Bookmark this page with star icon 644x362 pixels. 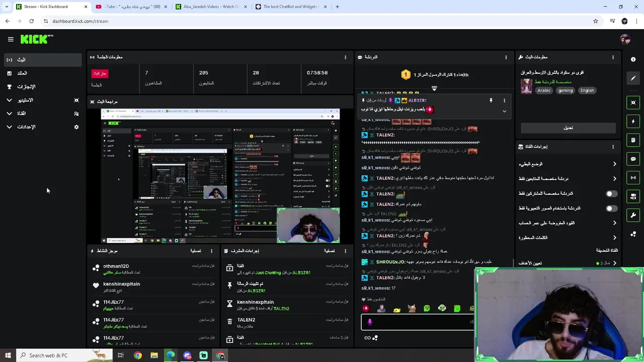[x=596, y=21]
